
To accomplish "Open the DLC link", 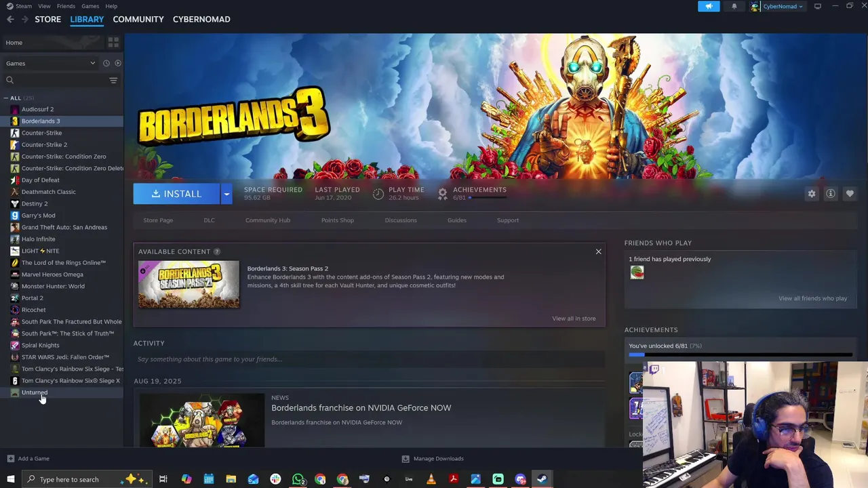I will (209, 220).
